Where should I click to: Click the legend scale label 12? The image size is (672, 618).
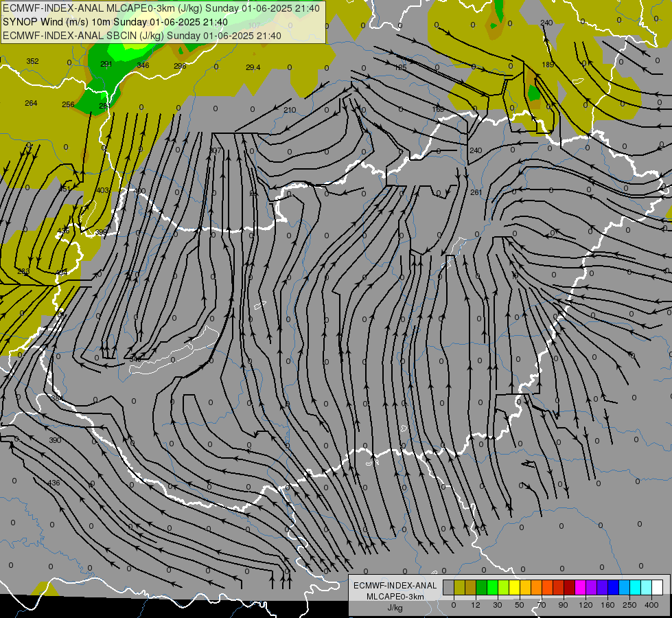[x=475, y=605]
